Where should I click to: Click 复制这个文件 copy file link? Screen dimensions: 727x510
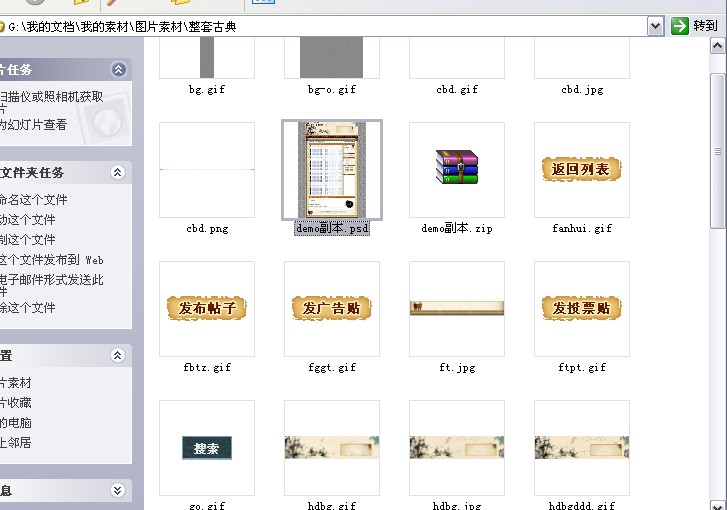click(28, 240)
